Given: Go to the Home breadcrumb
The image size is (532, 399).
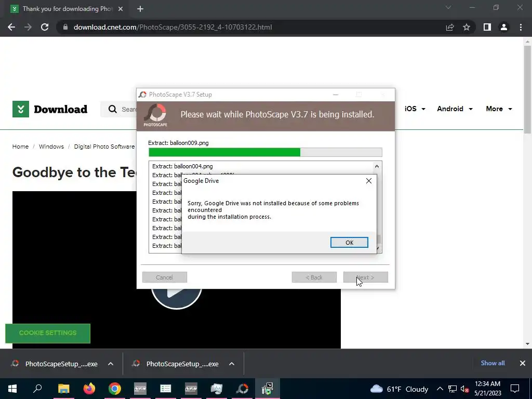Looking at the screenshot, I should pos(20,147).
